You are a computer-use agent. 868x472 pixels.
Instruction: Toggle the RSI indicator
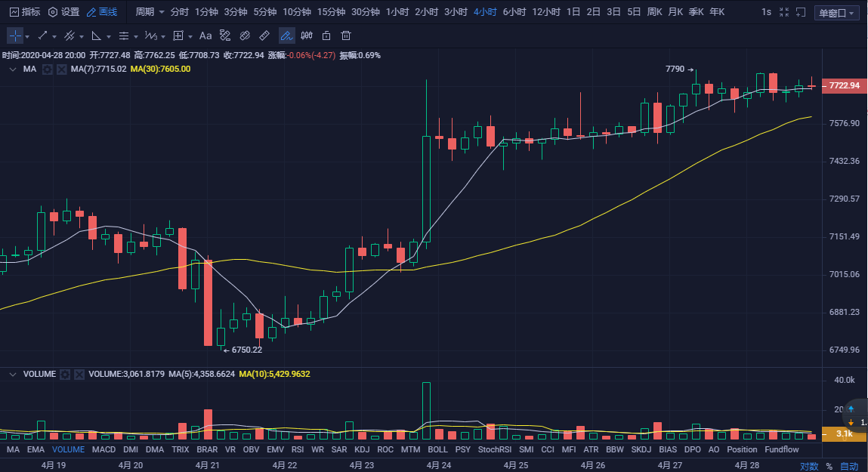pos(298,449)
